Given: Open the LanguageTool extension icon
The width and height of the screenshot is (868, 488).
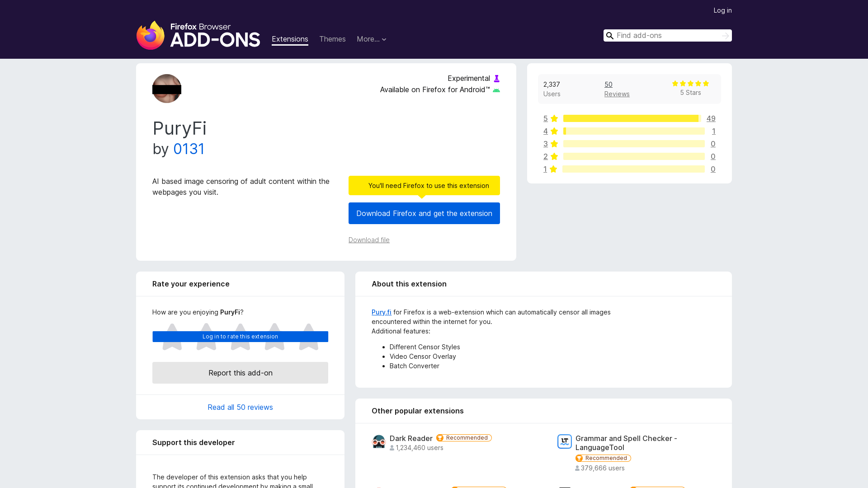Looking at the screenshot, I should (x=565, y=441).
